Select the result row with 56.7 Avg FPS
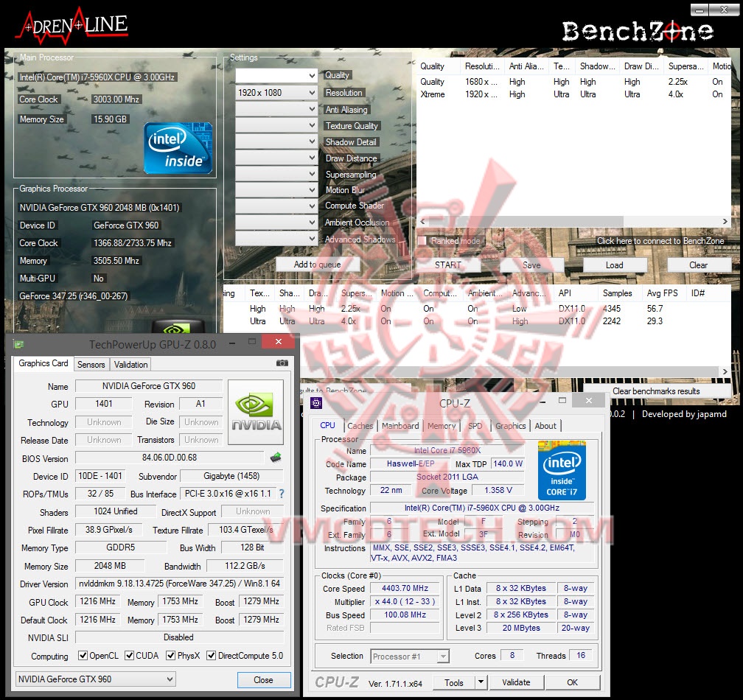The width and height of the screenshot is (743, 700). pos(476,308)
